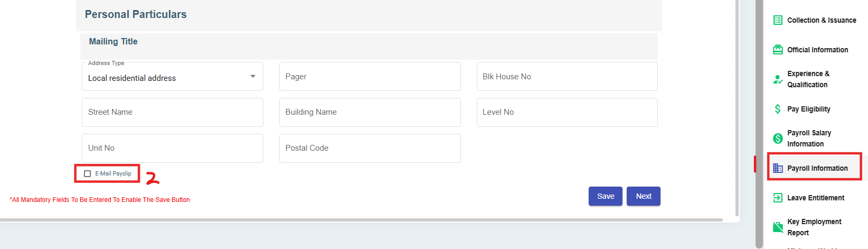Enable the E-Mail Payslip checkbox
Viewport: 868px width, 249px height.
[x=88, y=173]
